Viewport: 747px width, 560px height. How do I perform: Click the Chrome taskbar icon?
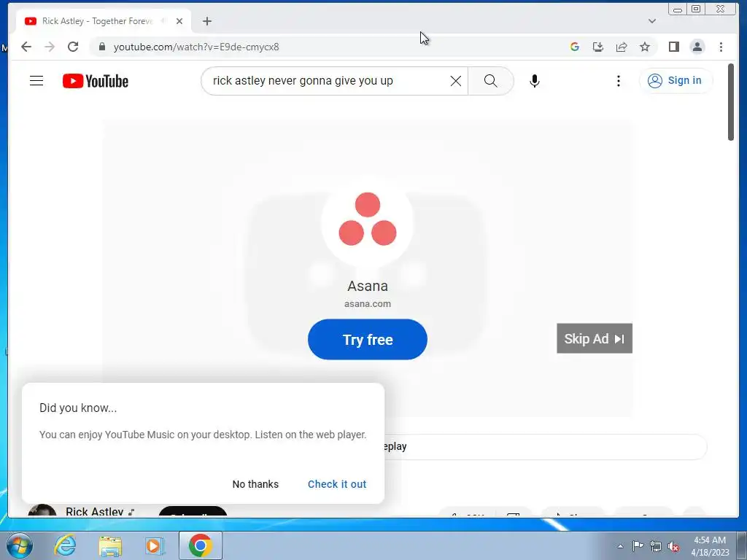[x=201, y=545]
